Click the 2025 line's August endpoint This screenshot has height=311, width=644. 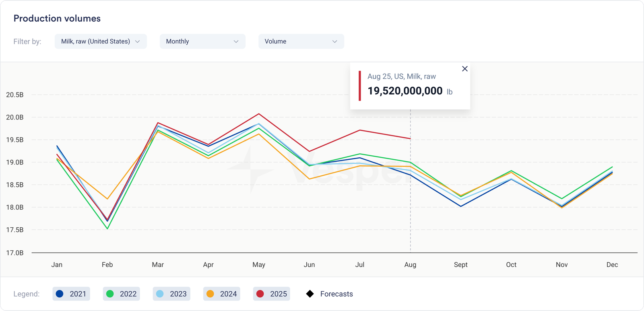click(x=410, y=138)
